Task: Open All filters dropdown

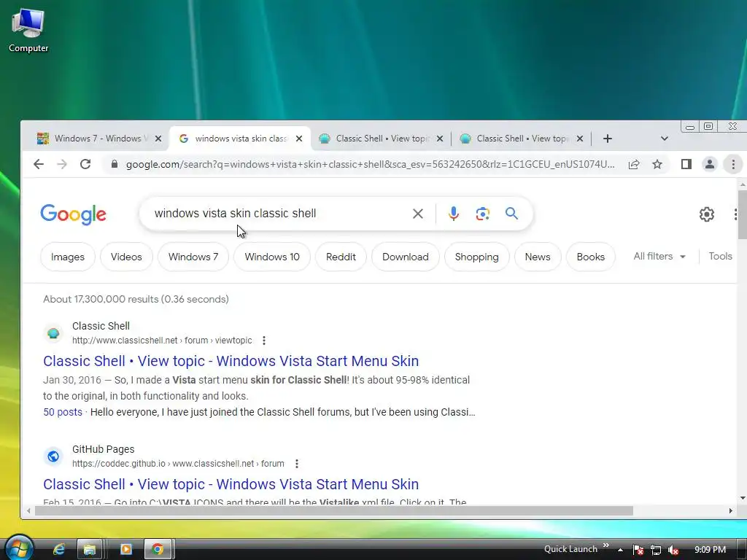Action: tap(659, 256)
